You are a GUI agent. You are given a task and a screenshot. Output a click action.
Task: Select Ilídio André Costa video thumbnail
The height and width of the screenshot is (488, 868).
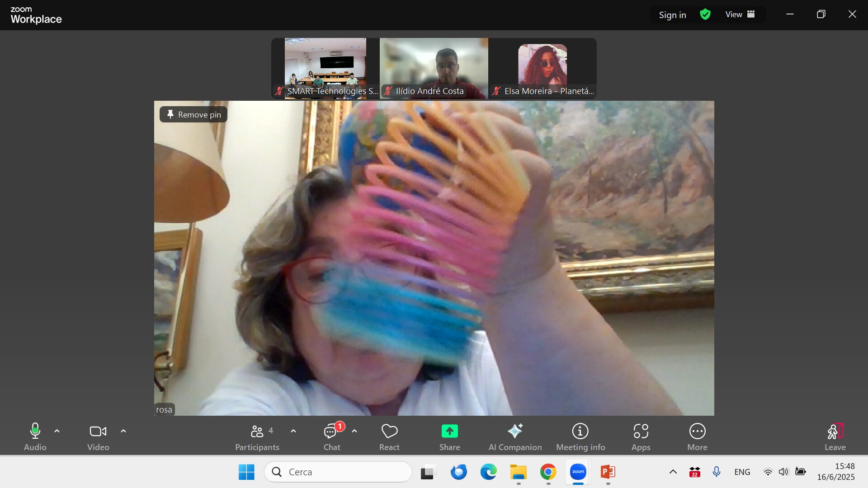coord(434,68)
